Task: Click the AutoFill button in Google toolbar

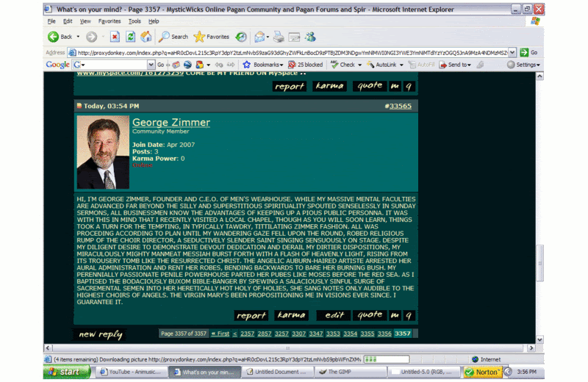Action: [421, 65]
